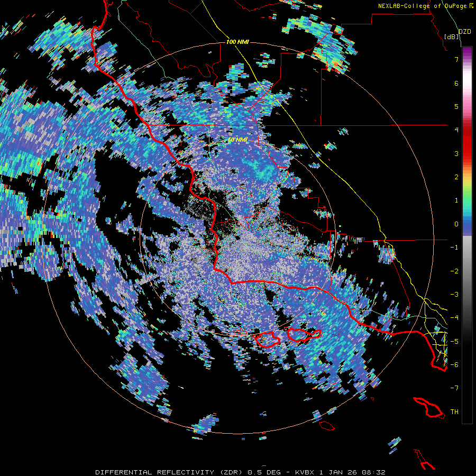Screen dimensions: 476x476
Task: Click the DZD [dB] legend title
Action: pos(458,34)
